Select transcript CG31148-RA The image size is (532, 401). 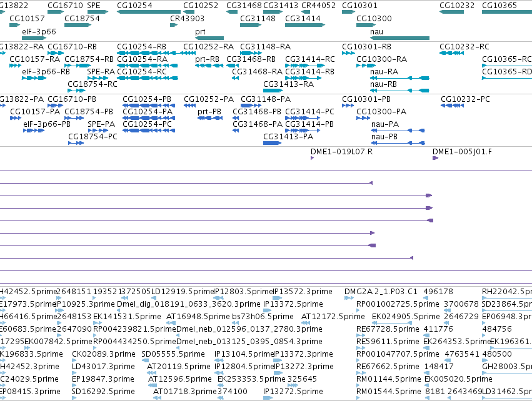(x=265, y=46)
